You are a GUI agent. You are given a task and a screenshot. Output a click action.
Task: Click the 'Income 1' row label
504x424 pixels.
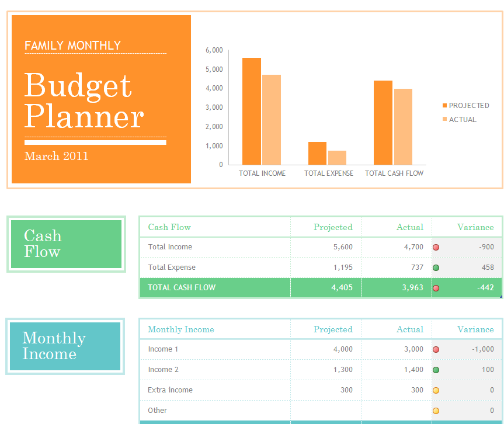tap(163, 349)
